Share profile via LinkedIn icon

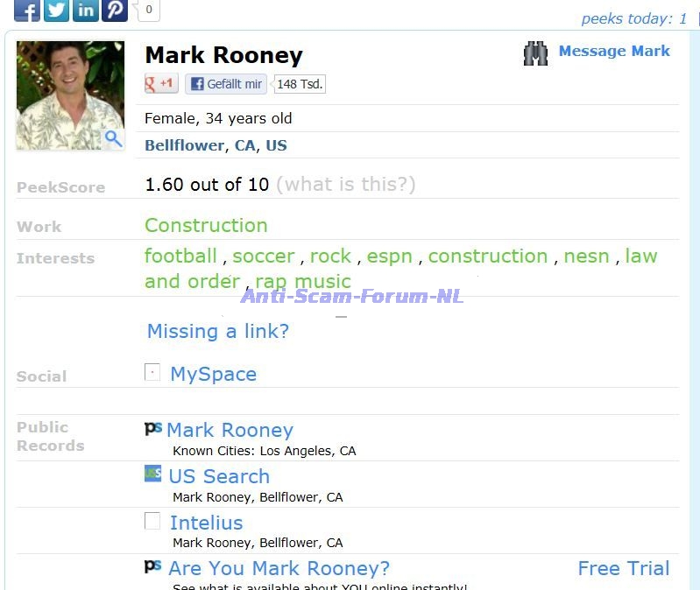point(86,10)
